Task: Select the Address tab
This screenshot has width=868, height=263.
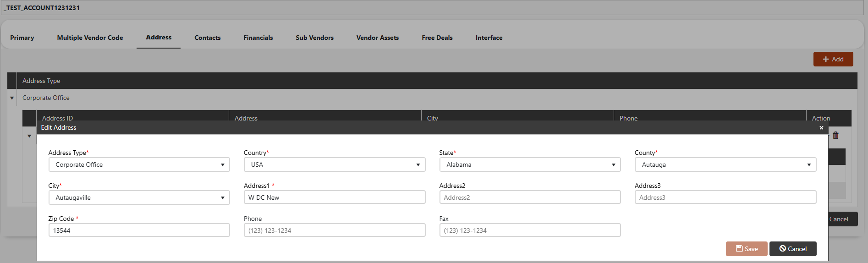Action: (159, 38)
